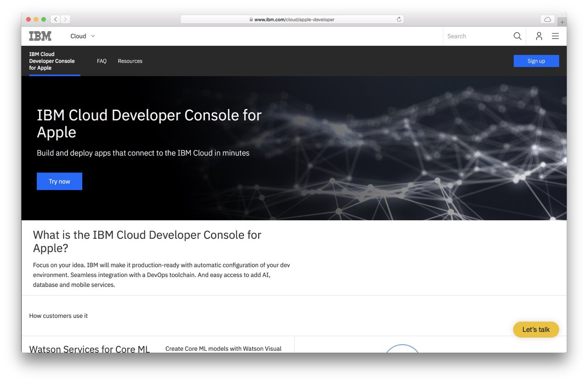Reload the page with the refresh icon
The image size is (588, 383).
[399, 19]
